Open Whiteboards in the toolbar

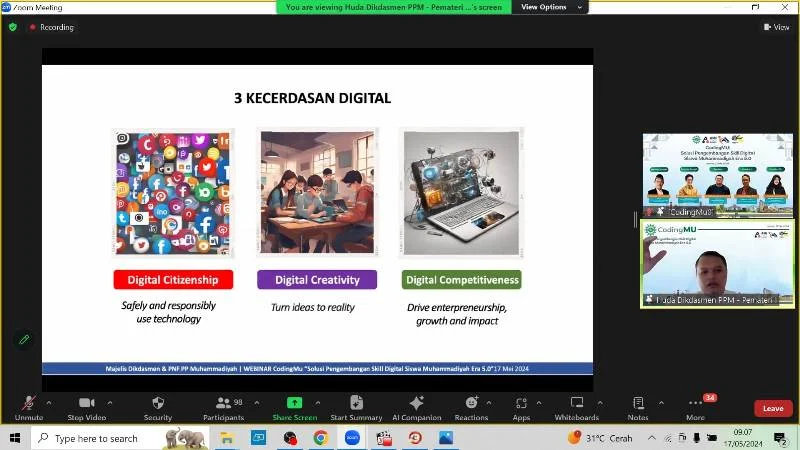[x=577, y=408]
